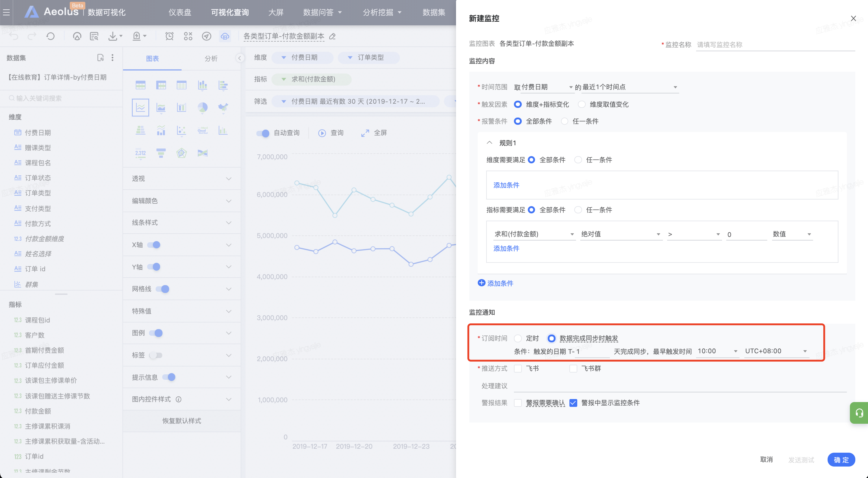Select the 2,312 indicator card icon
868x478 pixels.
pos(141,153)
